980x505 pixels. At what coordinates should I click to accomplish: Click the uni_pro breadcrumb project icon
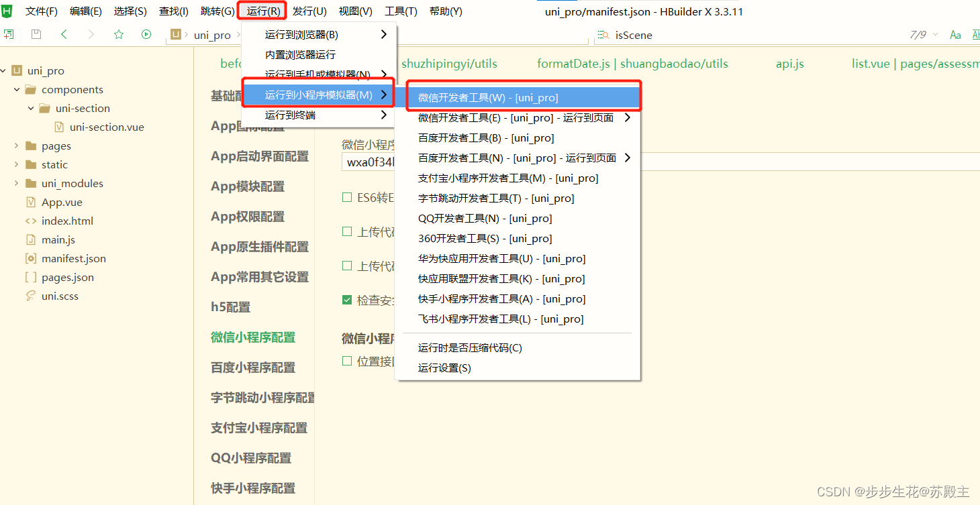click(176, 35)
